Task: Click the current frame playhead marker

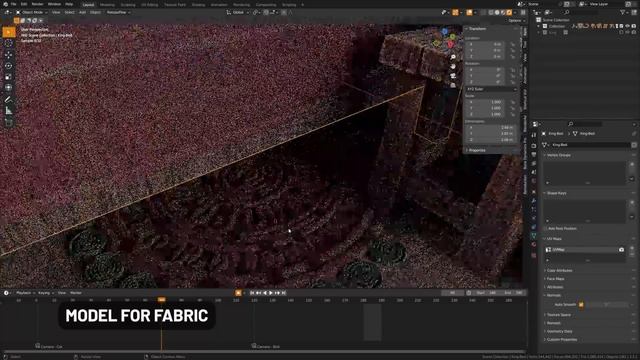Action: (x=162, y=300)
